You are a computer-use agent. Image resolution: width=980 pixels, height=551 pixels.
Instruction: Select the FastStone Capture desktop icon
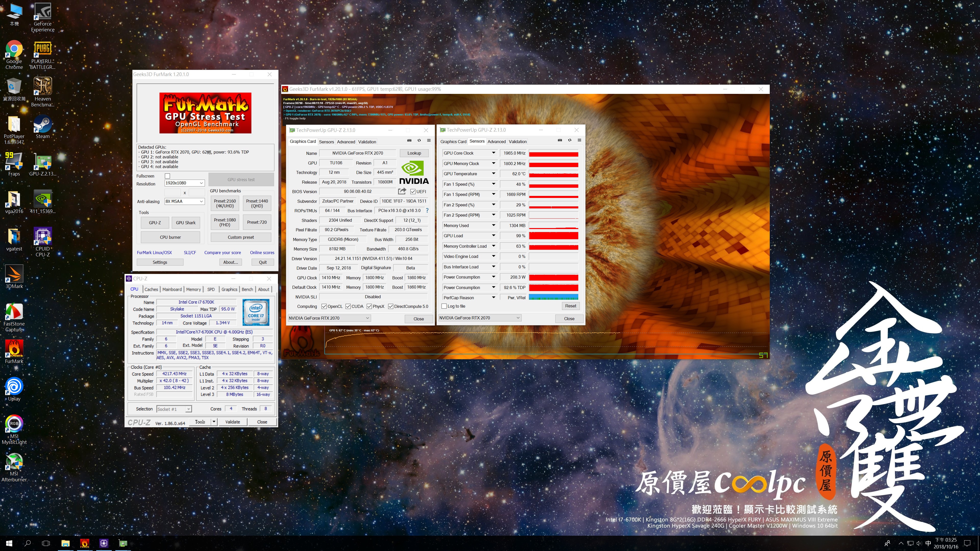[14, 318]
